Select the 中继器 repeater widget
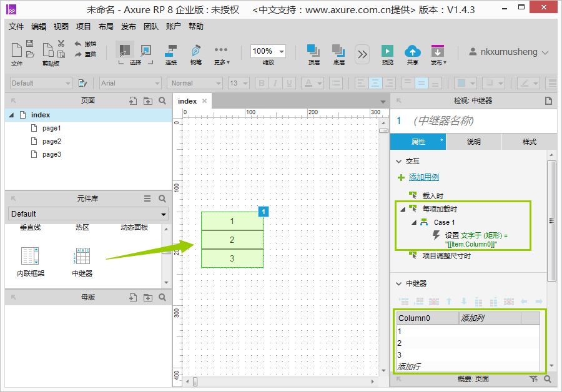This screenshot has height=392, width=562. [82, 262]
